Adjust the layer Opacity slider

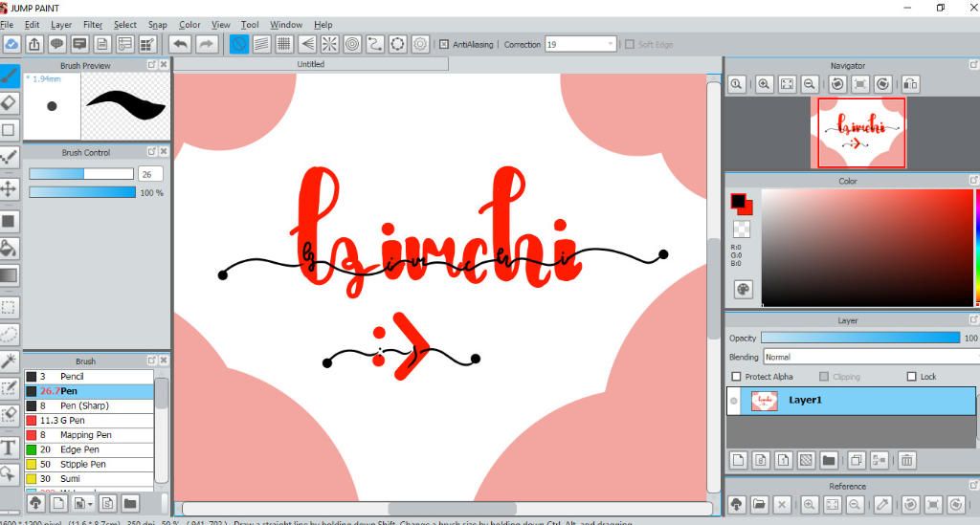click(860, 338)
